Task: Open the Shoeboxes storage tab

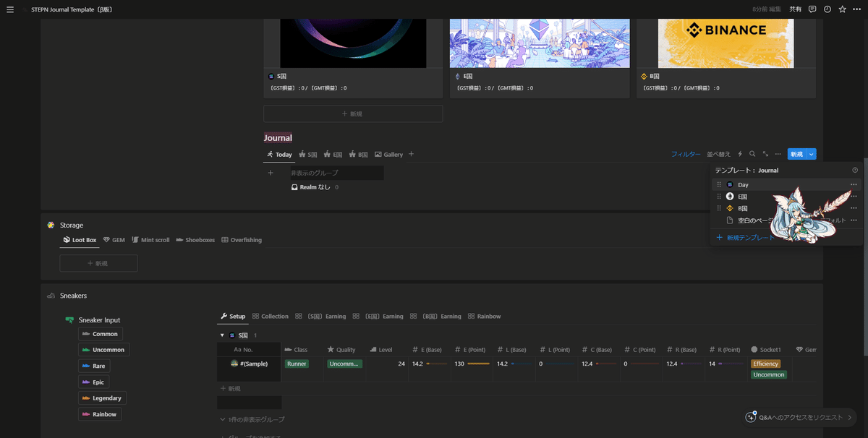Action: pyautogui.click(x=195, y=240)
